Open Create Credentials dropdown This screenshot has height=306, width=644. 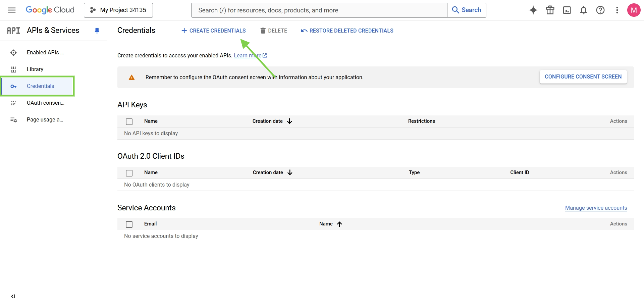(x=214, y=31)
